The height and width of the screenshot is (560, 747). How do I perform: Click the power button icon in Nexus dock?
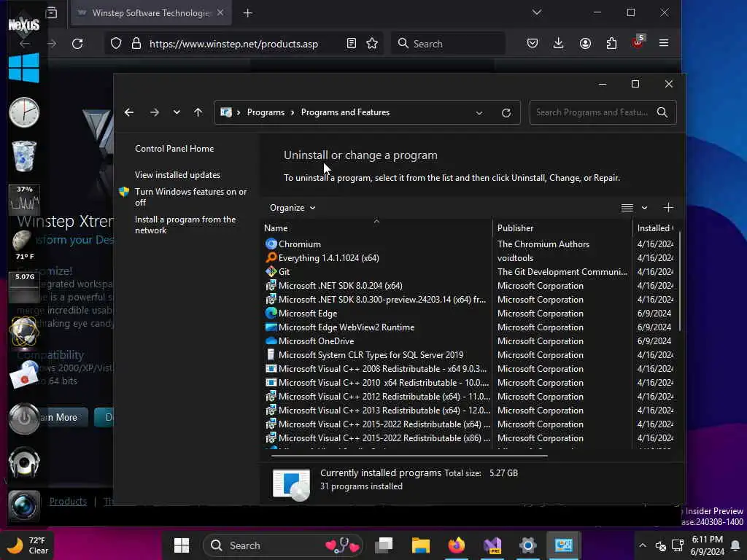coord(24,419)
